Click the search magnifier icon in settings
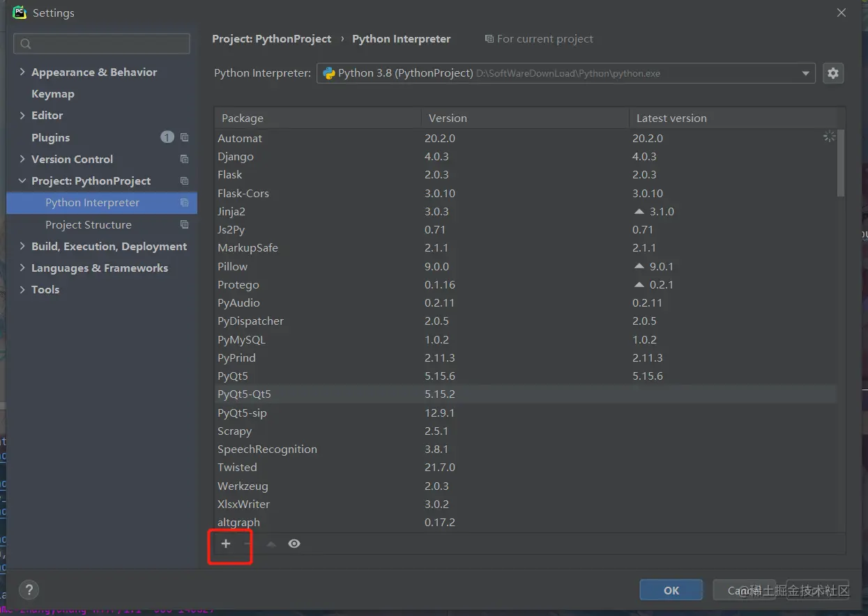The height and width of the screenshot is (616, 868). tap(26, 44)
